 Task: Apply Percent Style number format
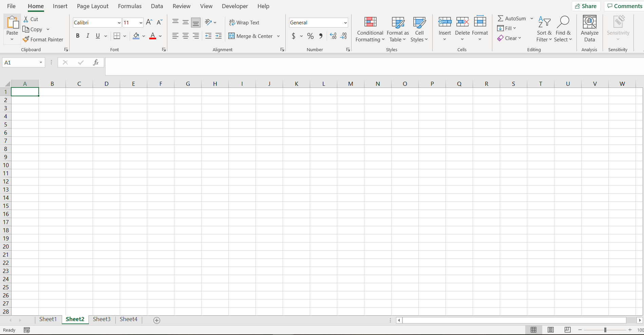[x=310, y=36]
